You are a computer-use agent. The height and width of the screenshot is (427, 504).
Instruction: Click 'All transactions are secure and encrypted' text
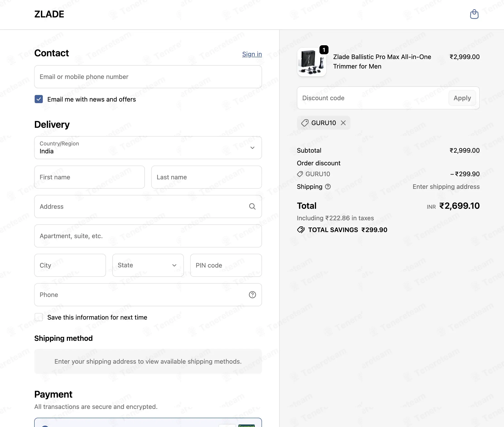96,407
